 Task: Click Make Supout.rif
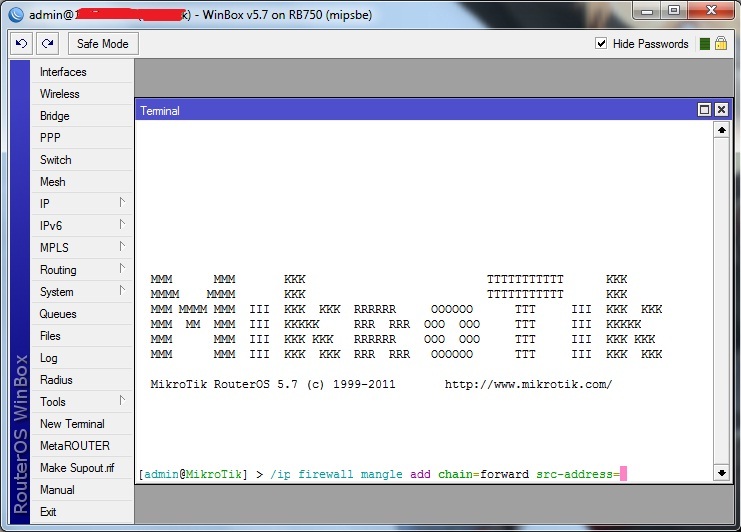tap(81, 468)
